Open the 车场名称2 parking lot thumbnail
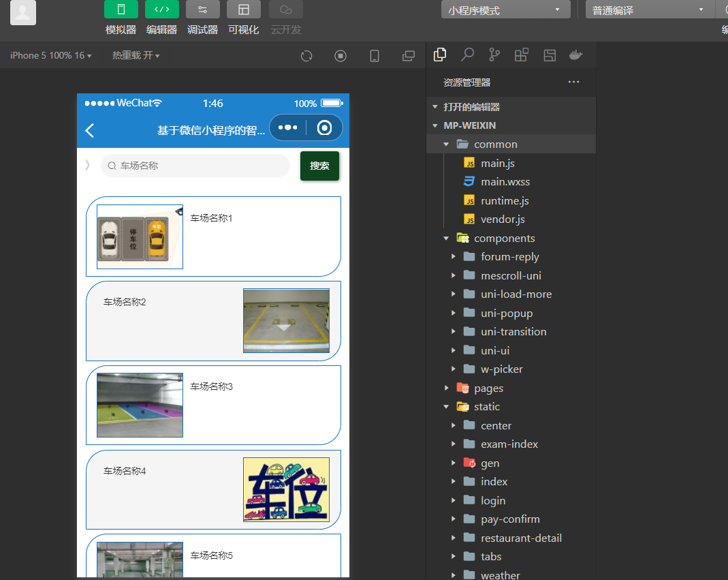The height and width of the screenshot is (580, 728). click(x=287, y=321)
